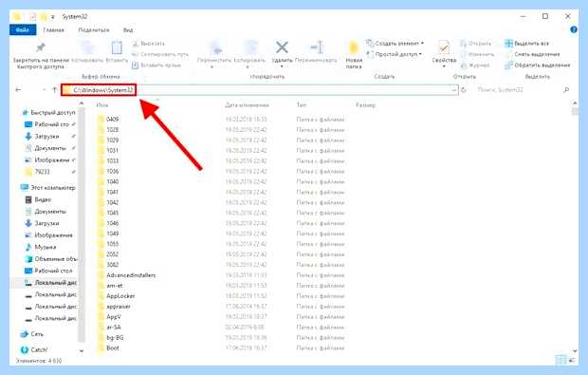
Task: Expand the address bar history dropdown
Action: click(454, 90)
